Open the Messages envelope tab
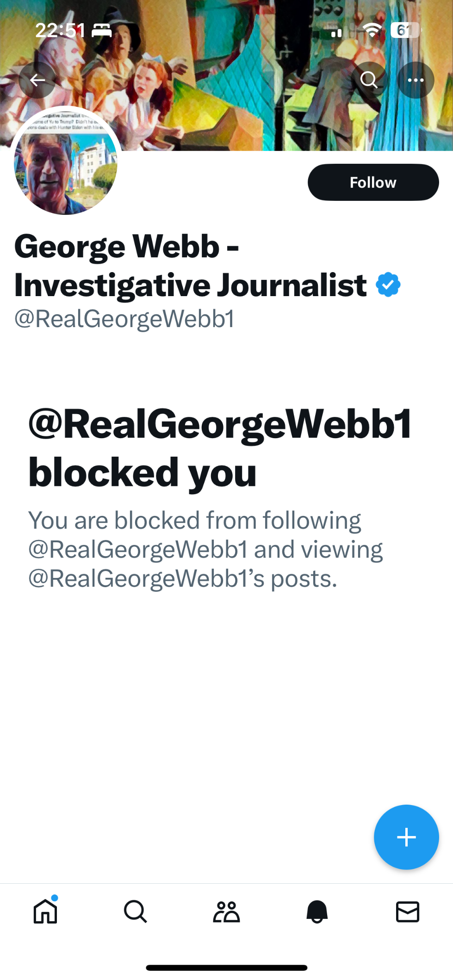Image resolution: width=453 pixels, height=980 pixels. click(x=408, y=912)
